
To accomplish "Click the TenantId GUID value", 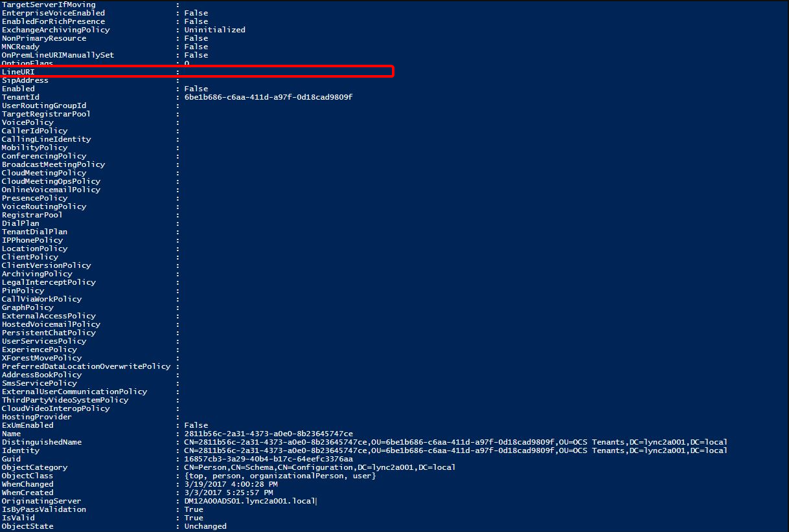I will [268, 97].
